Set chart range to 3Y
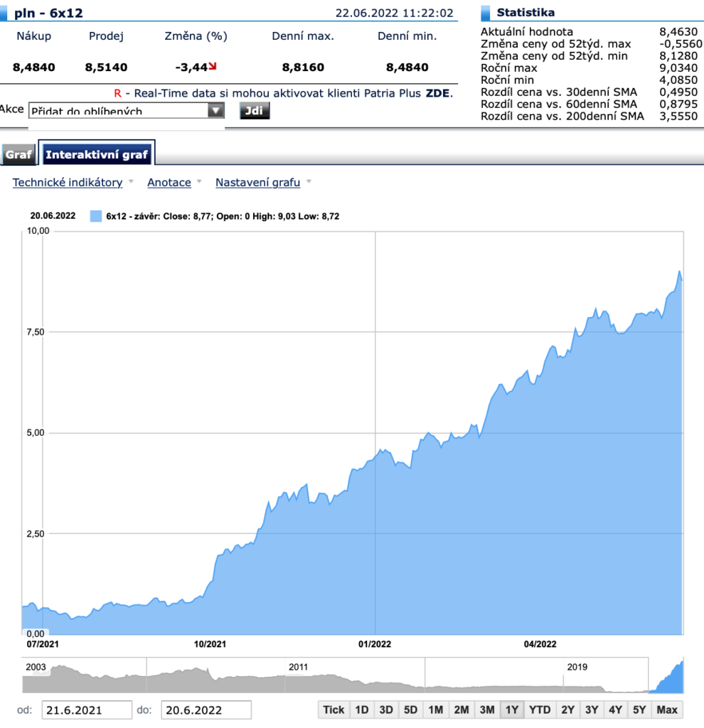704x728 pixels. click(x=592, y=710)
